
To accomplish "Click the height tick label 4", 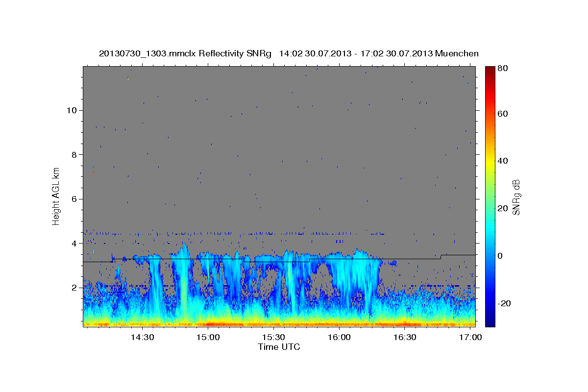I will 74,244.
